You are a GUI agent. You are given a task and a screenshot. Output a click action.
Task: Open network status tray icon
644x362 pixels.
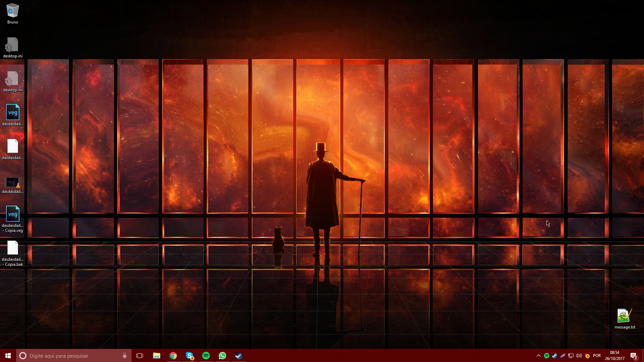pyautogui.click(x=571, y=356)
